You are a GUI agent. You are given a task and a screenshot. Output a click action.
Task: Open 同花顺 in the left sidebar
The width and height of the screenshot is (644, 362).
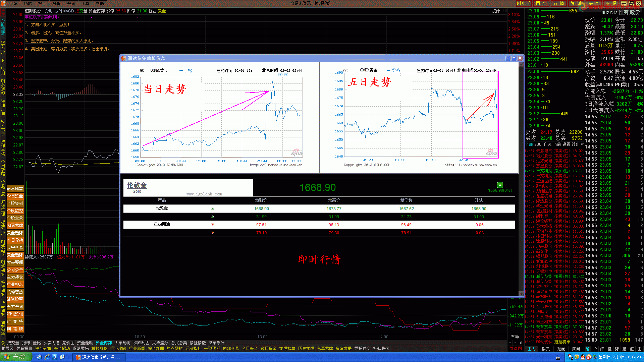coord(15,329)
